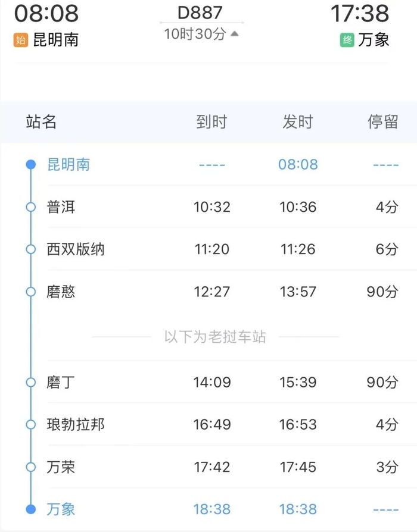Screen dimensions: 417x532
Task: Click the D887 train number
Action: click(x=200, y=12)
